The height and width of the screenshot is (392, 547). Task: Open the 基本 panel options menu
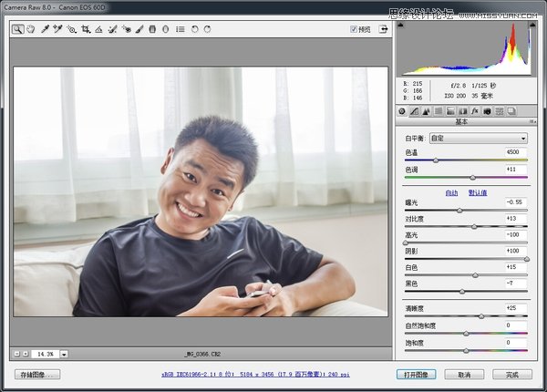point(532,121)
